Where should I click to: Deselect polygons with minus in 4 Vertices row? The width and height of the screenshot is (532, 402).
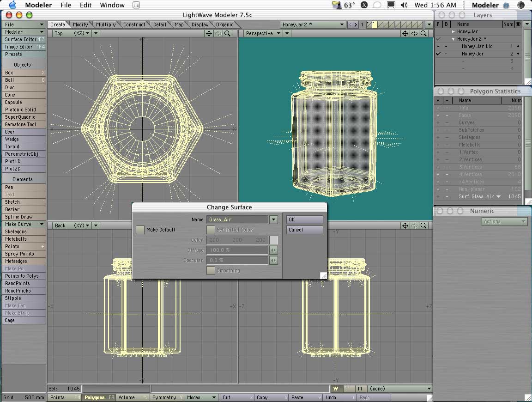pyautogui.click(x=447, y=174)
